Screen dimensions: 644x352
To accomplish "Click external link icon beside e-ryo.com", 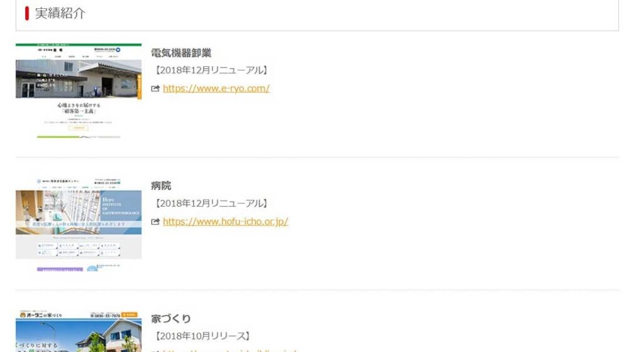I will pyautogui.click(x=155, y=88).
